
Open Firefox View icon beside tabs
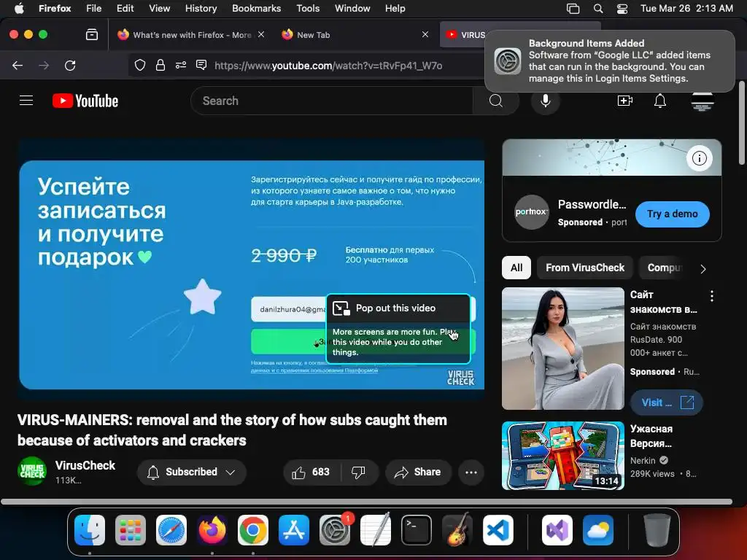(92, 35)
